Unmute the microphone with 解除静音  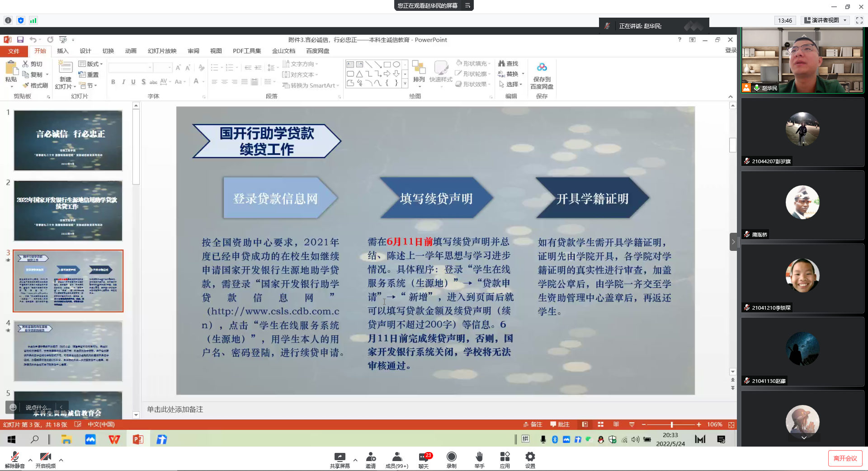(14, 460)
